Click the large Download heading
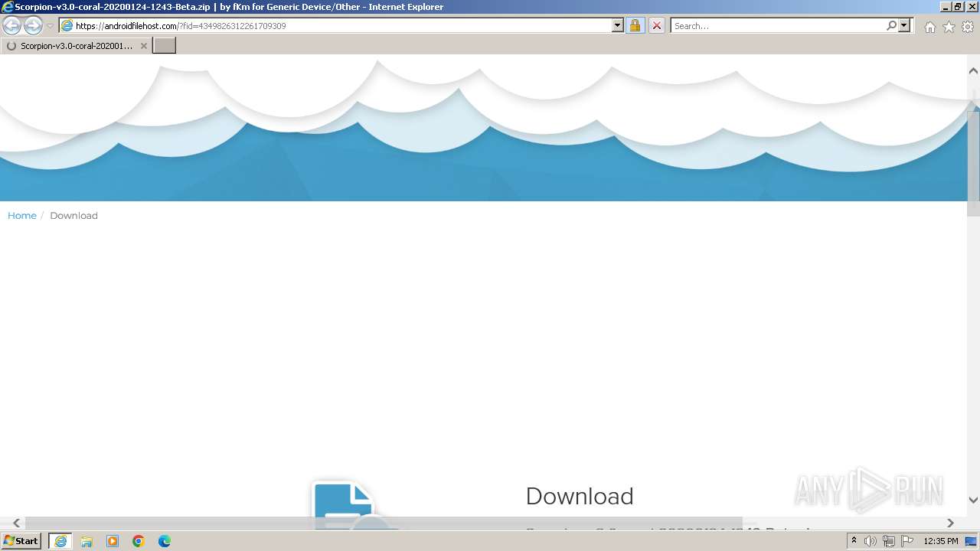The image size is (980, 551). pos(580,496)
